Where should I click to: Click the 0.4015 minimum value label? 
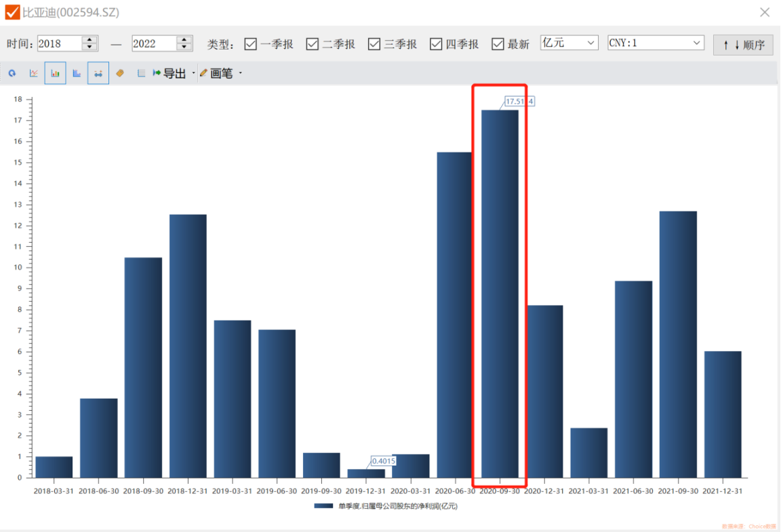click(x=383, y=461)
